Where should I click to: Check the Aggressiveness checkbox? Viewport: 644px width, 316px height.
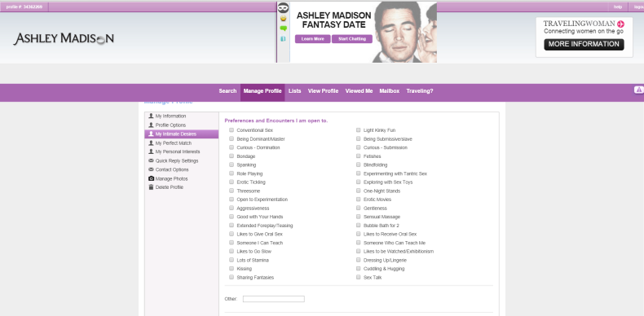232,208
